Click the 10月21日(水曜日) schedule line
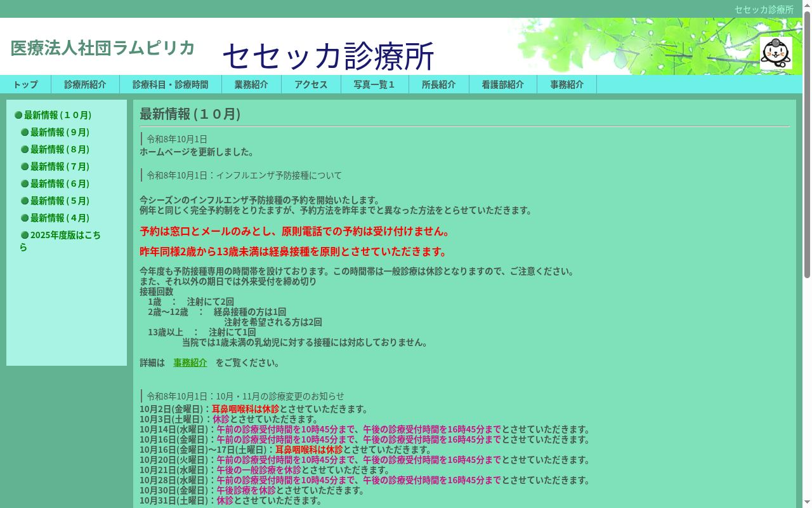 pyautogui.click(x=265, y=471)
